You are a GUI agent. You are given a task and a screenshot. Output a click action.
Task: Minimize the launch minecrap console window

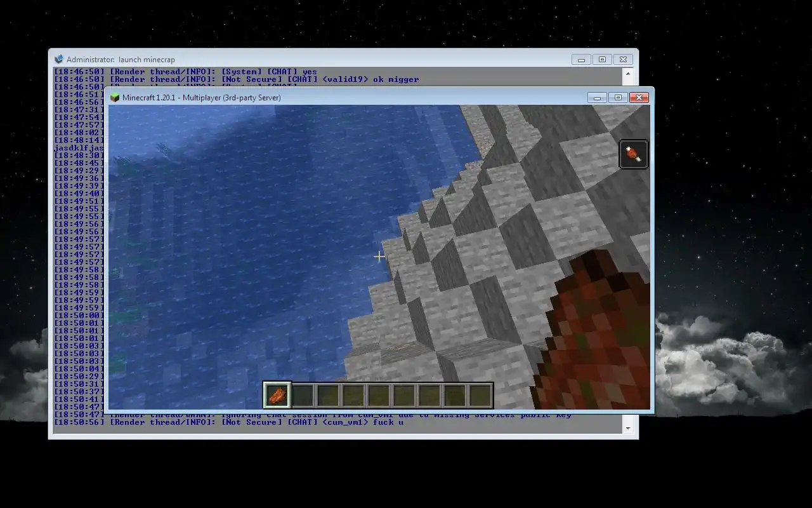581,60
